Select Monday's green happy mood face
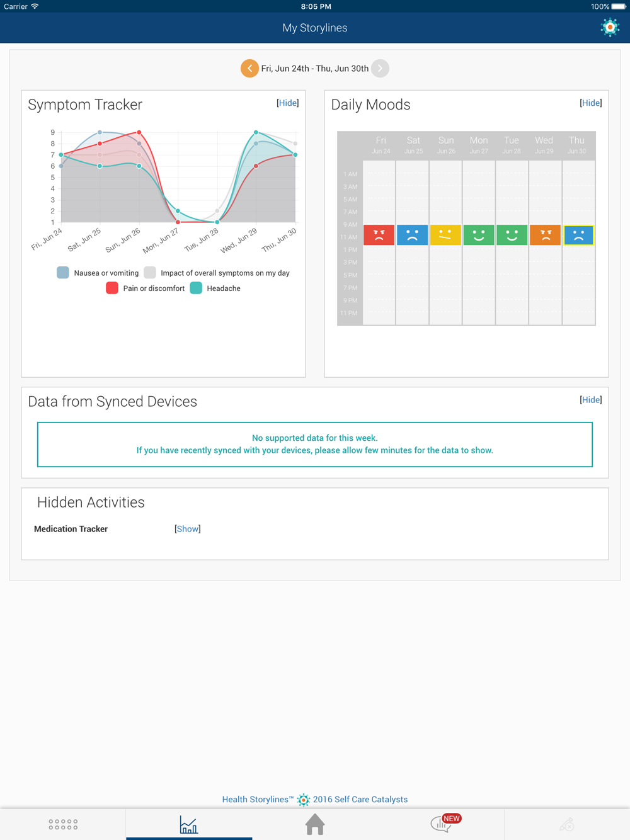This screenshot has width=630, height=840. (x=479, y=235)
